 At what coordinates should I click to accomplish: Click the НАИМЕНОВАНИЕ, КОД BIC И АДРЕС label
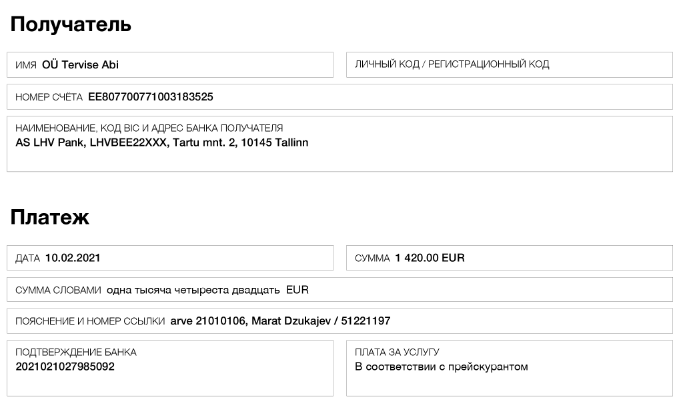(x=150, y=129)
